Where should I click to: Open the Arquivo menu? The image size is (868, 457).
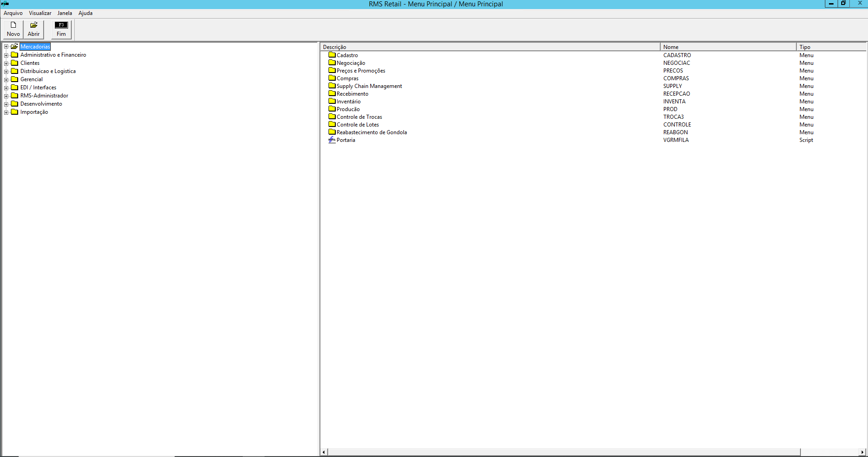pos(13,13)
